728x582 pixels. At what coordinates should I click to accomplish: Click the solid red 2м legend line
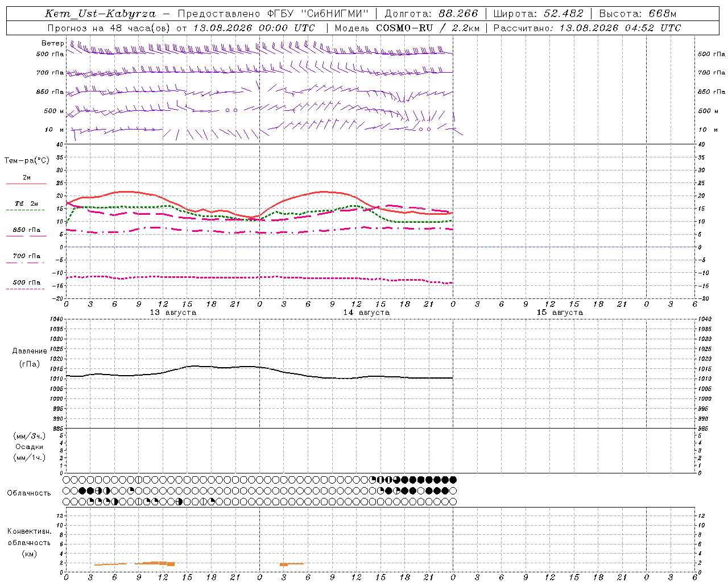(x=26, y=184)
